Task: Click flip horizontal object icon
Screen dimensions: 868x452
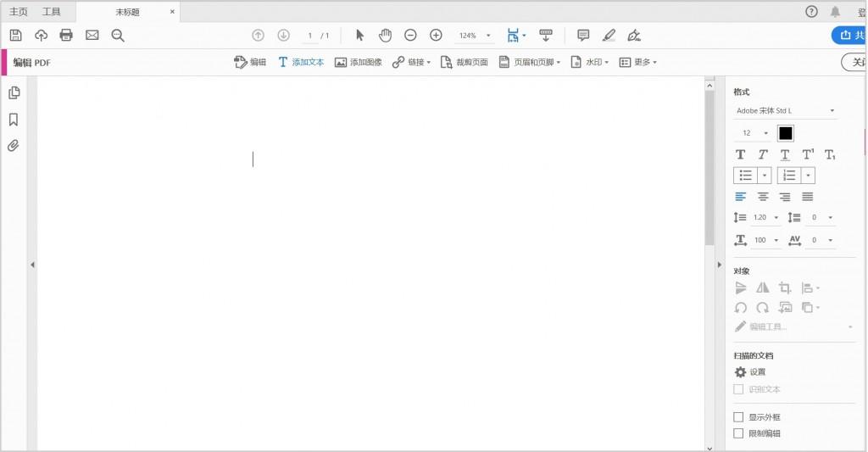Action: pos(763,287)
